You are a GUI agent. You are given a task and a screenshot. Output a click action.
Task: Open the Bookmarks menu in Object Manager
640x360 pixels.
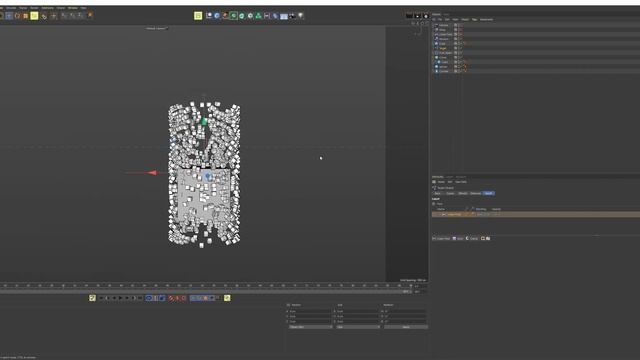(x=486, y=20)
